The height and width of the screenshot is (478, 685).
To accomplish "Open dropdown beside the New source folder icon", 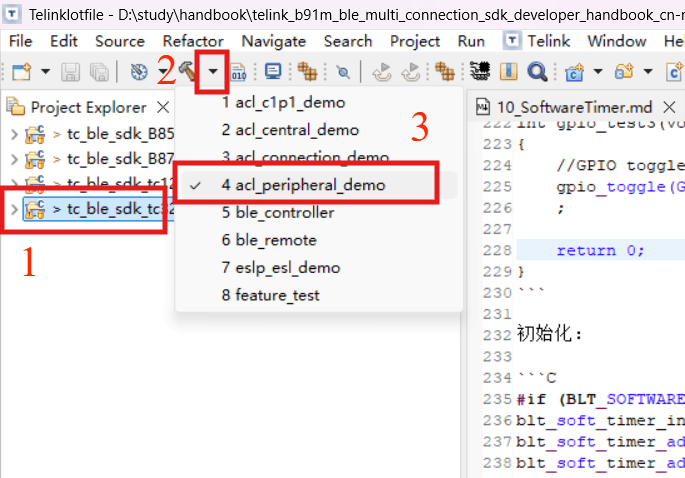I will click(x=648, y=71).
